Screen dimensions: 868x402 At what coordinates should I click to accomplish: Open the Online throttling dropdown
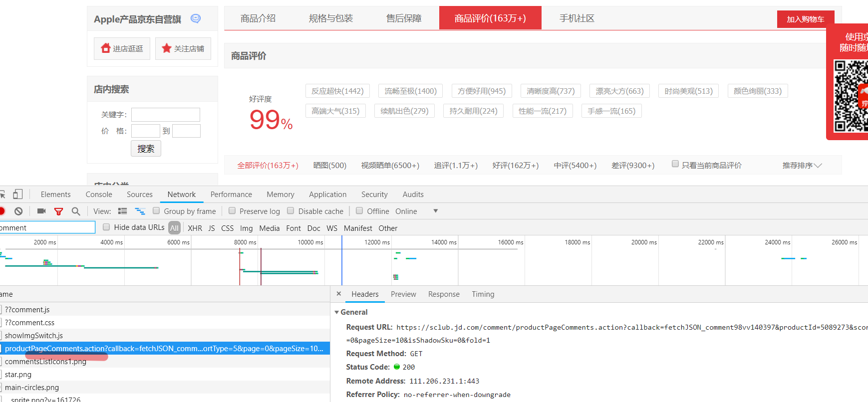coord(435,211)
